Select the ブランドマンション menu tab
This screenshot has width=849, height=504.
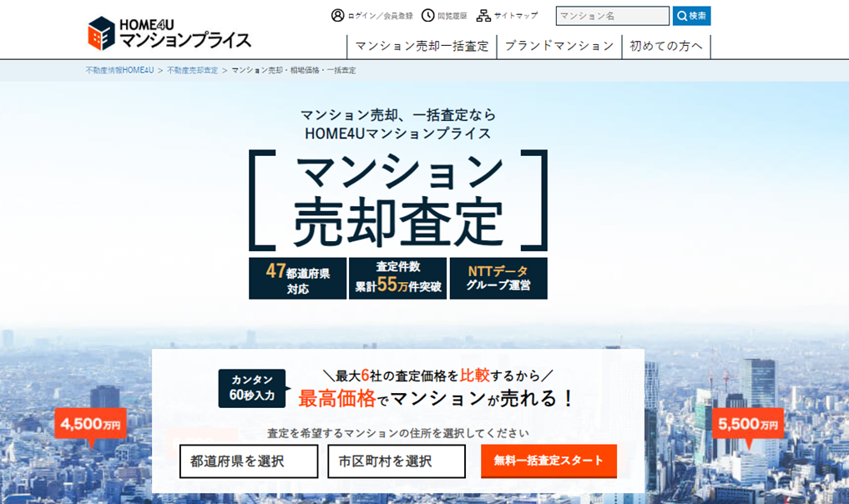click(559, 47)
